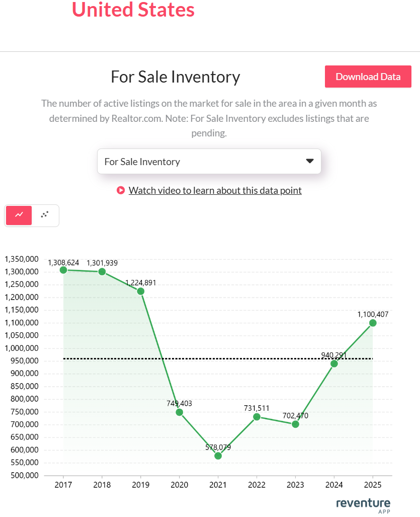Select the 2023 data point marker
420x517 pixels.
point(295,424)
